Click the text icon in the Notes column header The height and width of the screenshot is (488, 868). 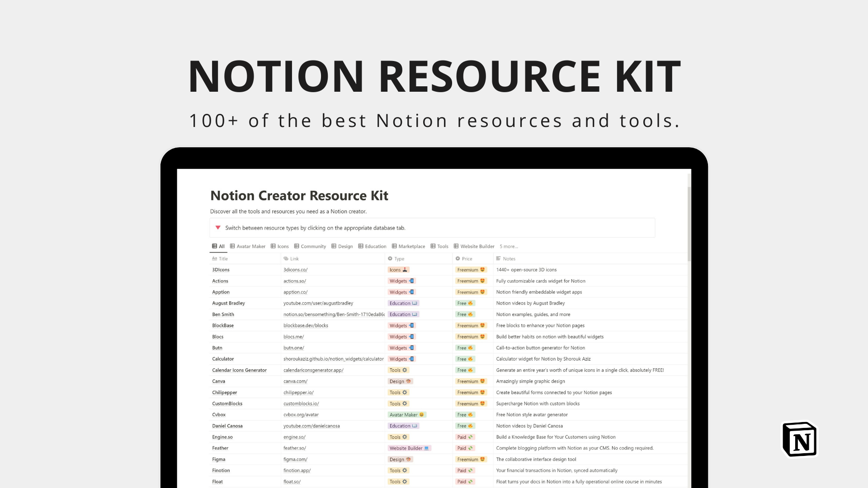coord(499,258)
